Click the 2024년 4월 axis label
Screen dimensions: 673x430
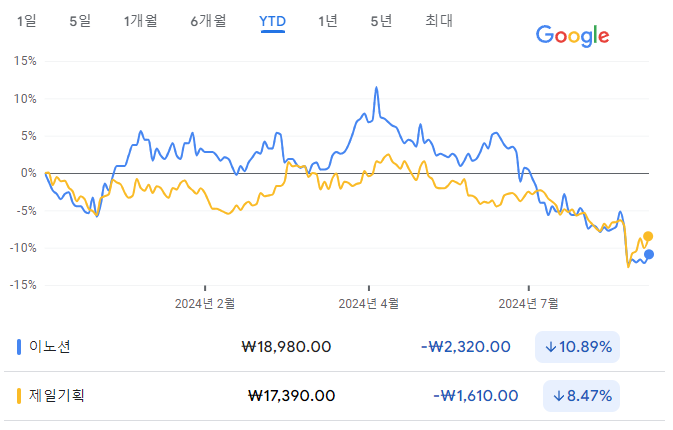point(368,304)
